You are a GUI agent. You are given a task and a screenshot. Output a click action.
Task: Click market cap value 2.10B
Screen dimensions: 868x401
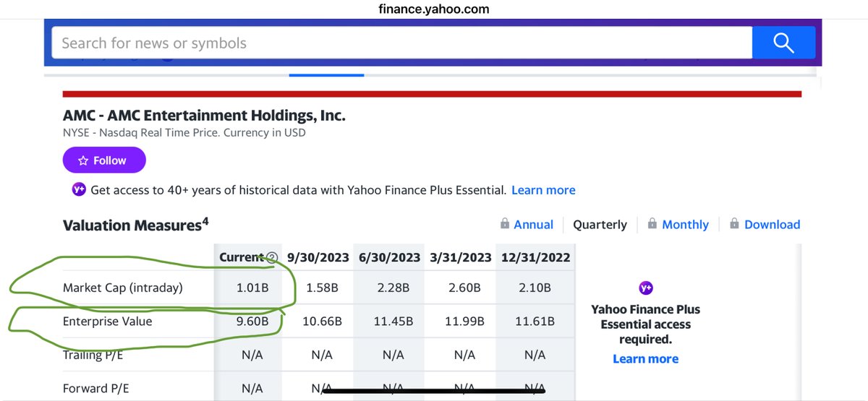click(535, 288)
